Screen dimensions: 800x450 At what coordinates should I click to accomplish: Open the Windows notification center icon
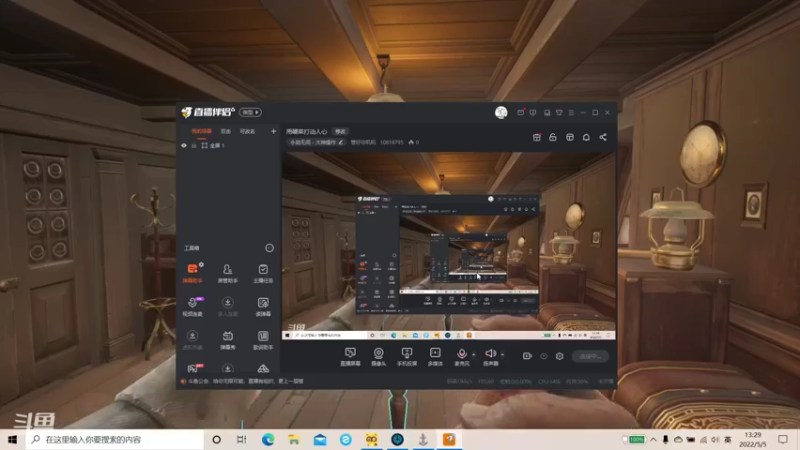(x=783, y=439)
